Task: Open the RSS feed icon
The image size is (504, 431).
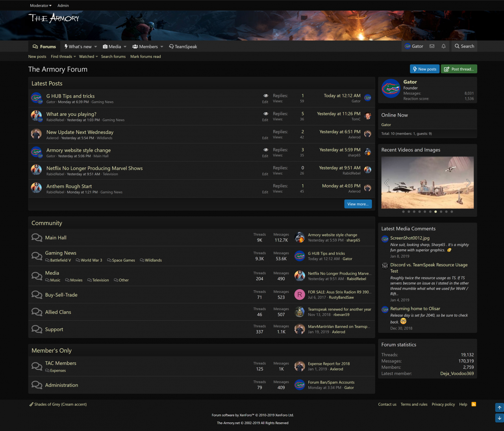Action: pyautogui.click(x=474, y=404)
